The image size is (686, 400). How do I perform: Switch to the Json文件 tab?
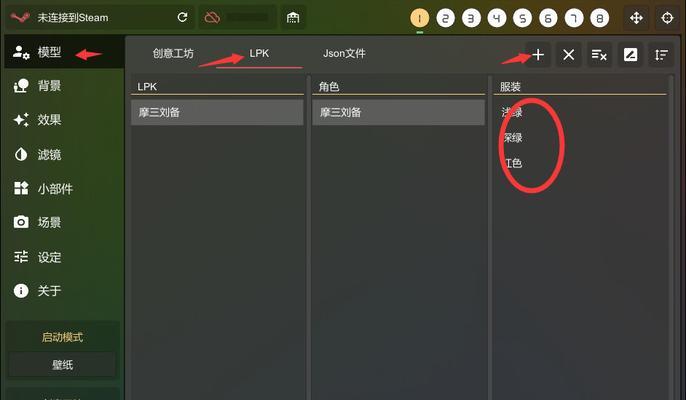pyautogui.click(x=344, y=53)
